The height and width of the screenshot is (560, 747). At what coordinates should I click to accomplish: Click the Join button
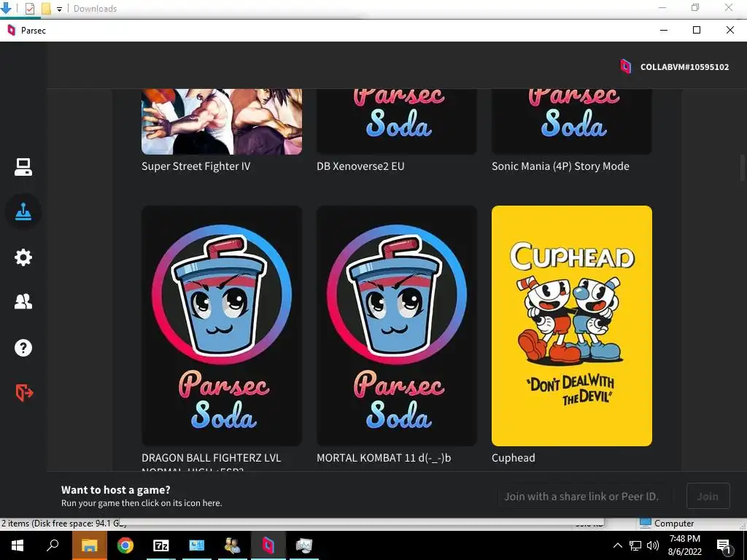tap(708, 496)
